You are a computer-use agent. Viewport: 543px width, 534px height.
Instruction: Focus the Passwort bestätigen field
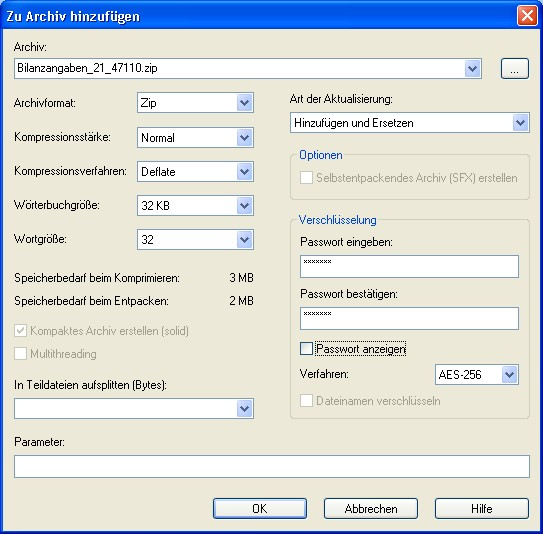pyautogui.click(x=409, y=319)
